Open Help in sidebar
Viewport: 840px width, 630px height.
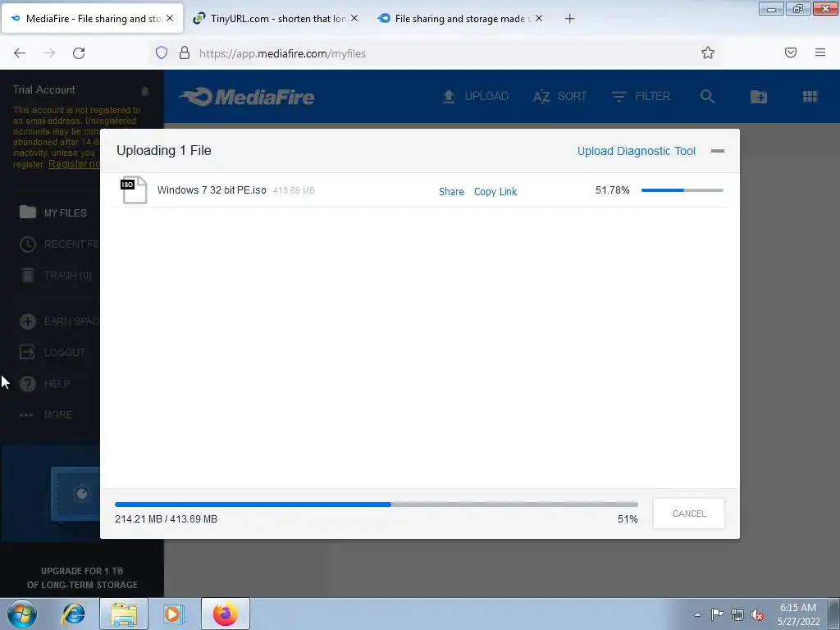(x=45, y=384)
